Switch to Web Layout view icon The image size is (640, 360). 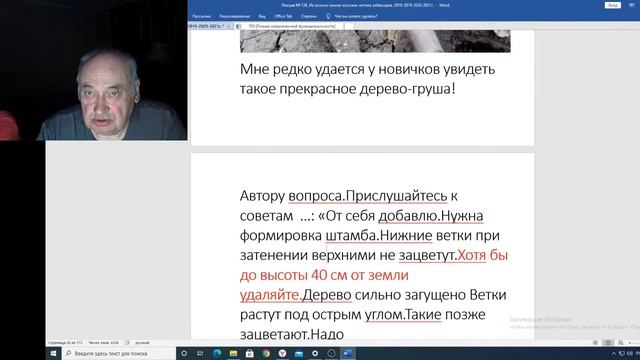[620, 343]
